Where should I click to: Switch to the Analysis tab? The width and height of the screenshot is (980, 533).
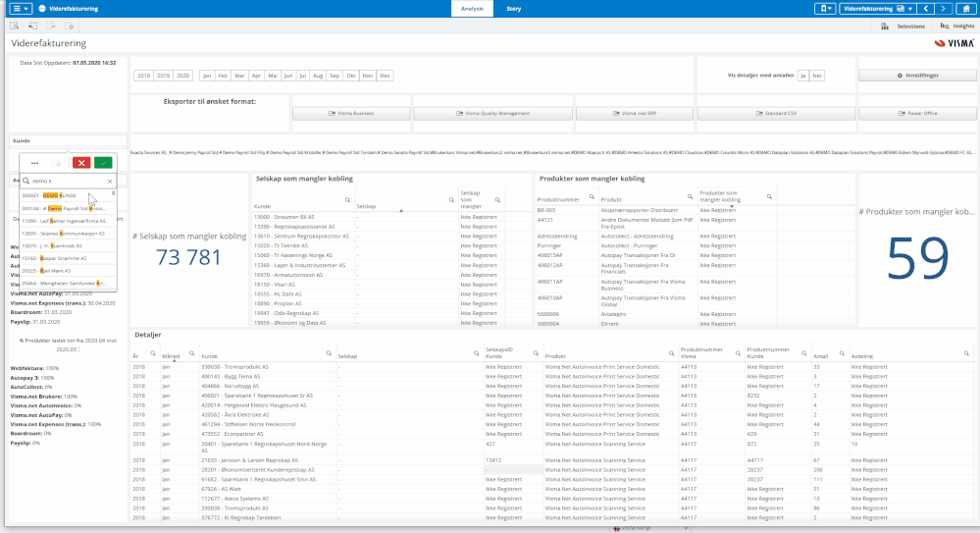click(472, 9)
